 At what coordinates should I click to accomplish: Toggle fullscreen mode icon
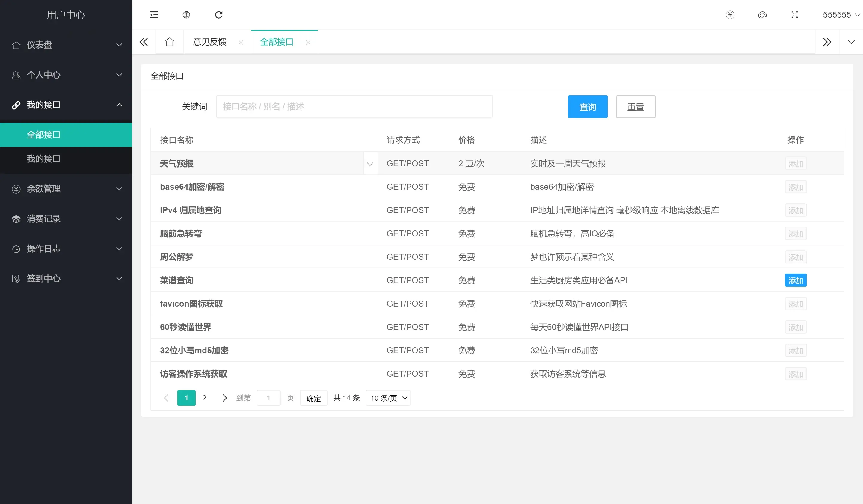click(x=794, y=15)
